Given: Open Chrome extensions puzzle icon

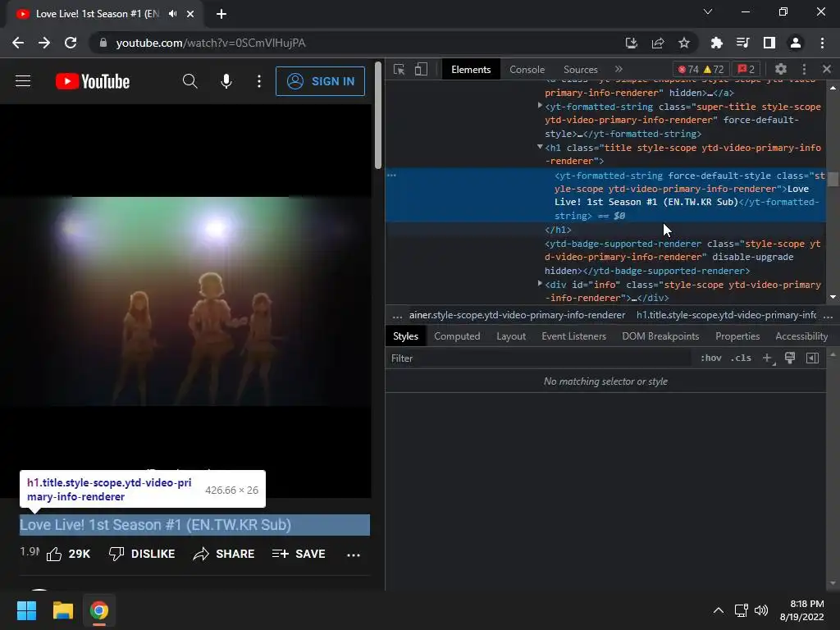Looking at the screenshot, I should [x=716, y=43].
